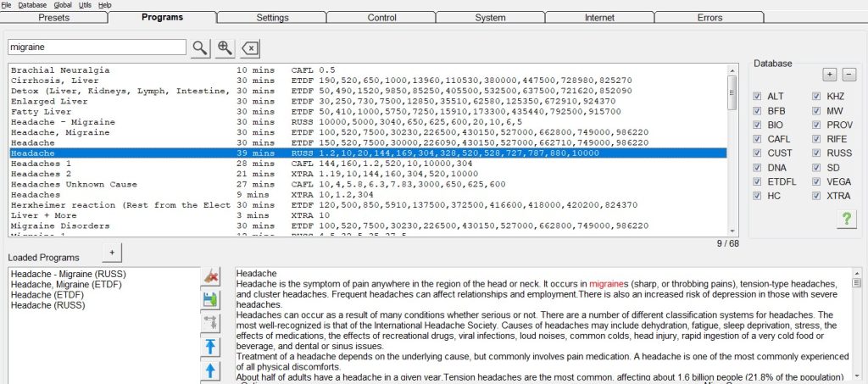Screen dimensions: 868x384
Task: Click the magnifier search button
Action: tap(199, 47)
